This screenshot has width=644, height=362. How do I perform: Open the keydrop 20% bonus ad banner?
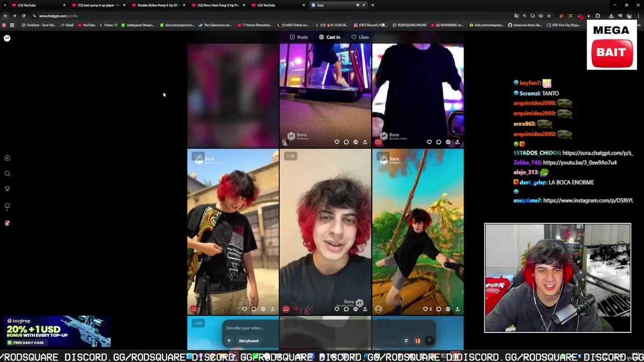pos(56,331)
